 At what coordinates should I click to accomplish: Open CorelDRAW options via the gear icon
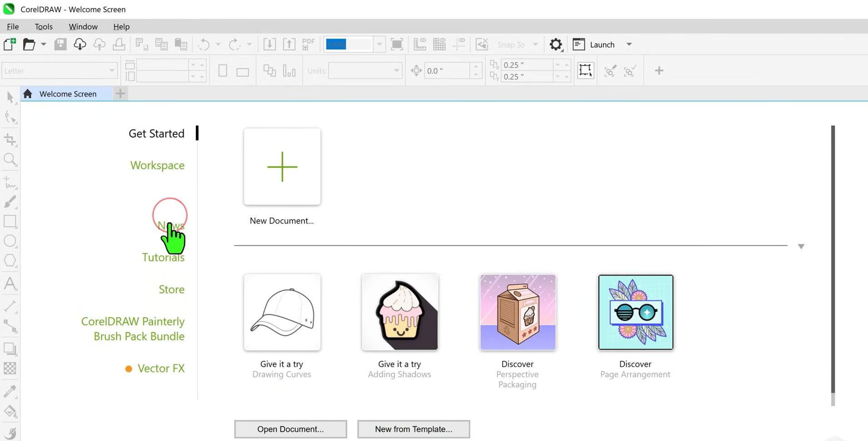click(x=555, y=44)
